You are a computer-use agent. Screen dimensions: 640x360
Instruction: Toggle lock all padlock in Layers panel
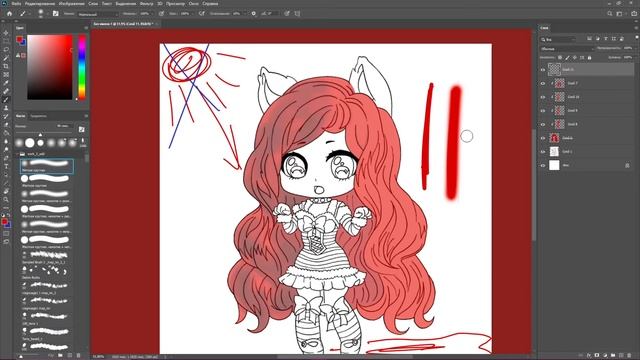click(x=589, y=58)
